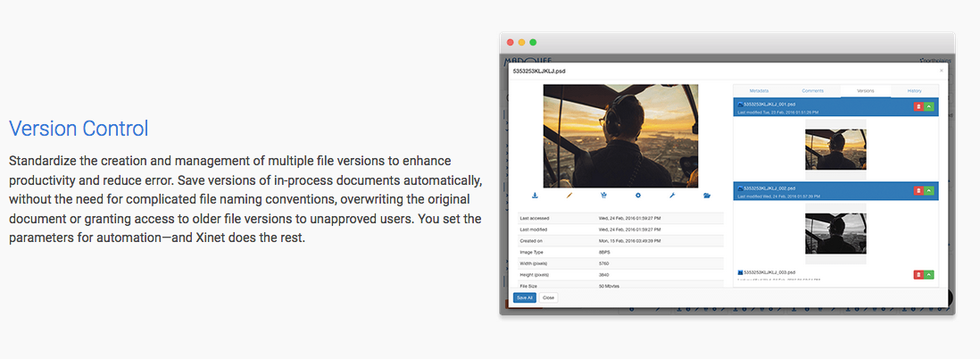The height and width of the screenshot is (359, 980).
Task: Click the add-to-basket cart icon
Action: [603, 195]
